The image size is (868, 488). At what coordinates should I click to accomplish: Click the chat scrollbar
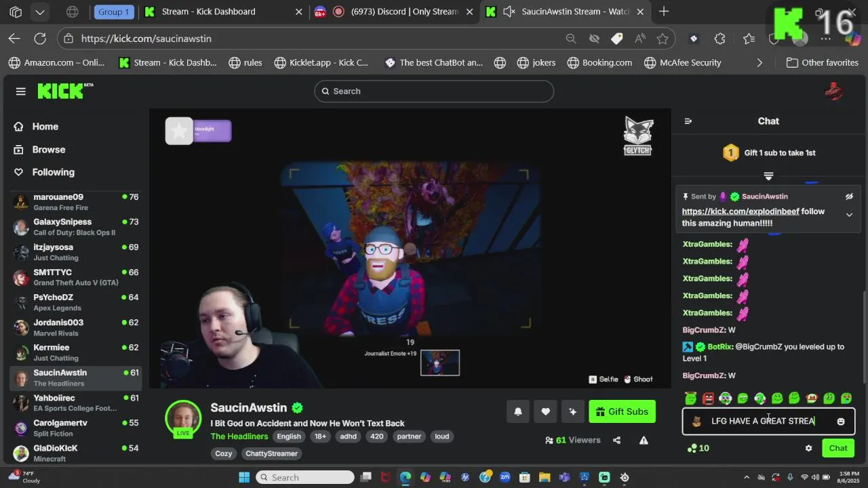863,338
